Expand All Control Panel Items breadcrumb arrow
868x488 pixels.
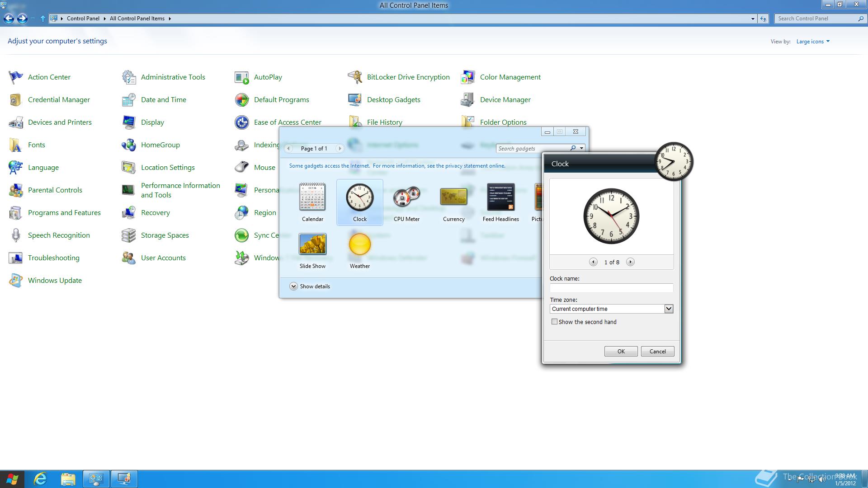pos(170,19)
